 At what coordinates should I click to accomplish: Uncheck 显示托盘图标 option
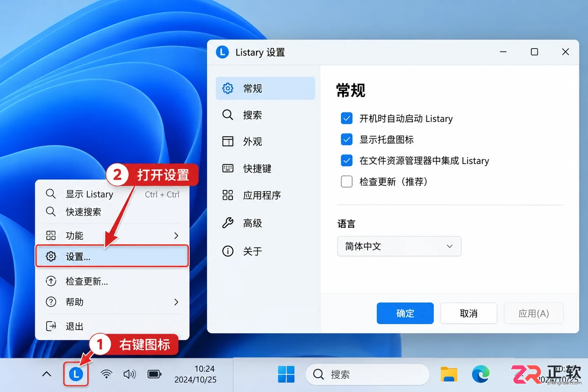[347, 139]
